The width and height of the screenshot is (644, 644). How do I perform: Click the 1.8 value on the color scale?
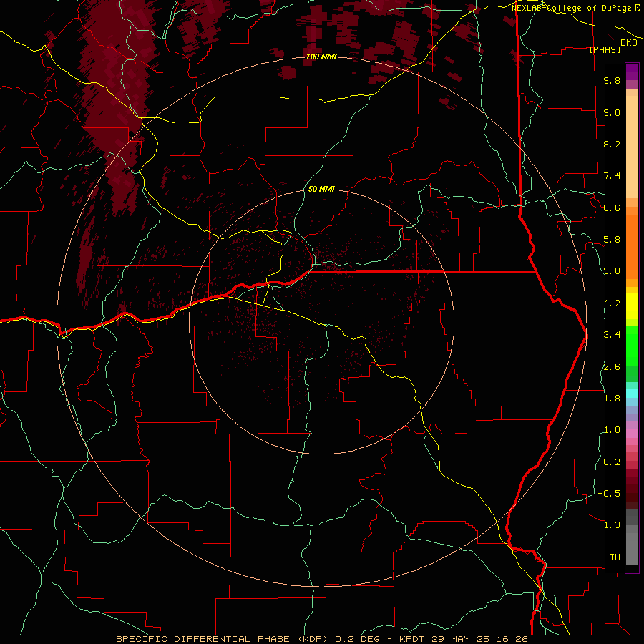[x=612, y=399]
